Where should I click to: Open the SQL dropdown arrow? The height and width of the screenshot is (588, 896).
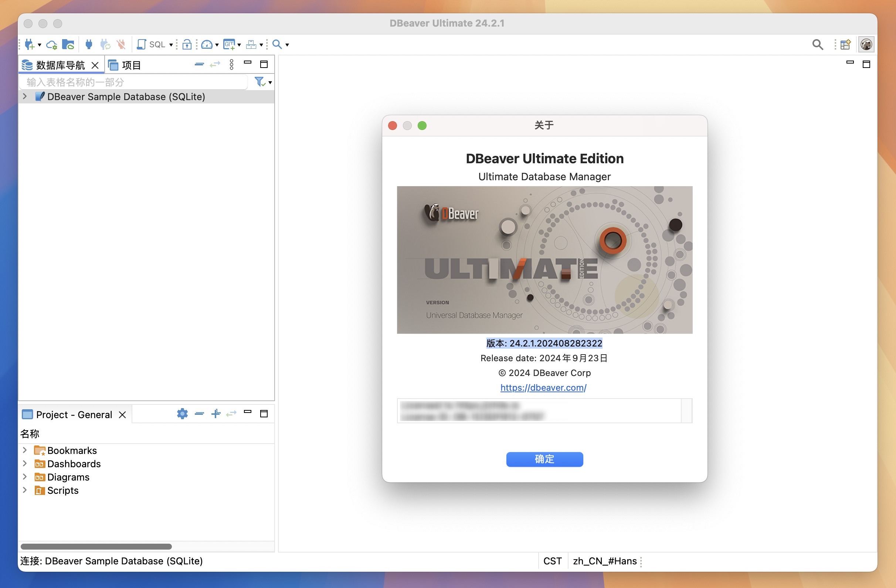[x=171, y=45]
